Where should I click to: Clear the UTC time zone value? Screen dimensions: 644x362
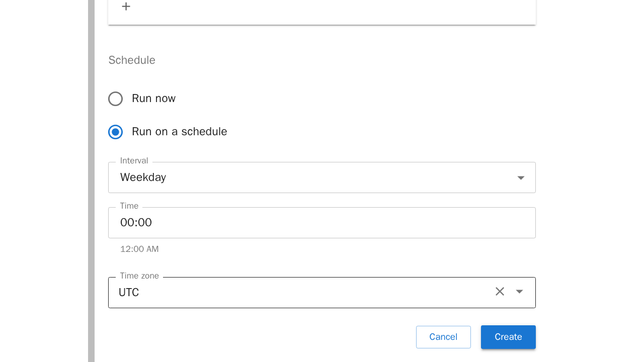(500, 292)
